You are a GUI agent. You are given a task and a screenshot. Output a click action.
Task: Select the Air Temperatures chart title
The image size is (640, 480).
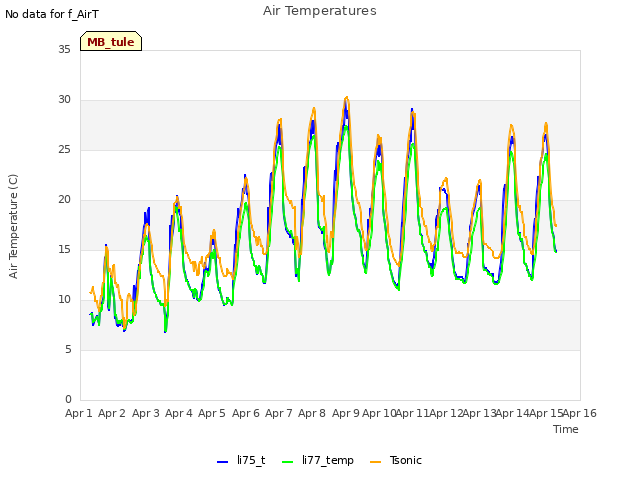[x=320, y=11]
